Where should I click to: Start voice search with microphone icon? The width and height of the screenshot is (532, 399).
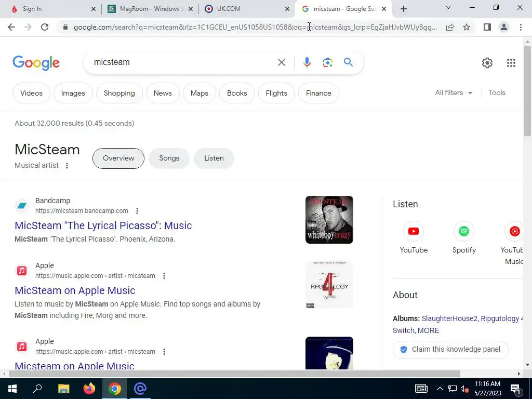(307, 62)
